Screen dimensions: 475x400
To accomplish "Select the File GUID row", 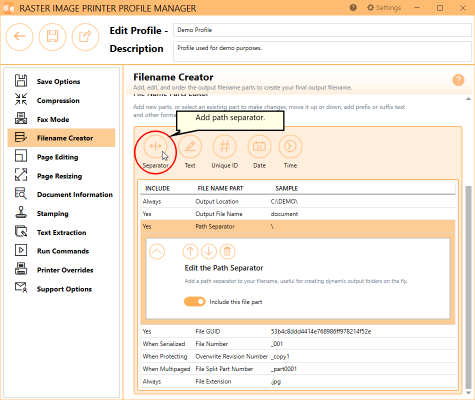I will (298, 331).
